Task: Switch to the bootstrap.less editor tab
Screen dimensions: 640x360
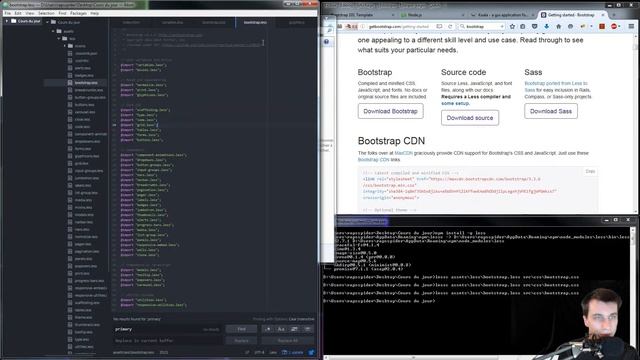Action: point(256,22)
